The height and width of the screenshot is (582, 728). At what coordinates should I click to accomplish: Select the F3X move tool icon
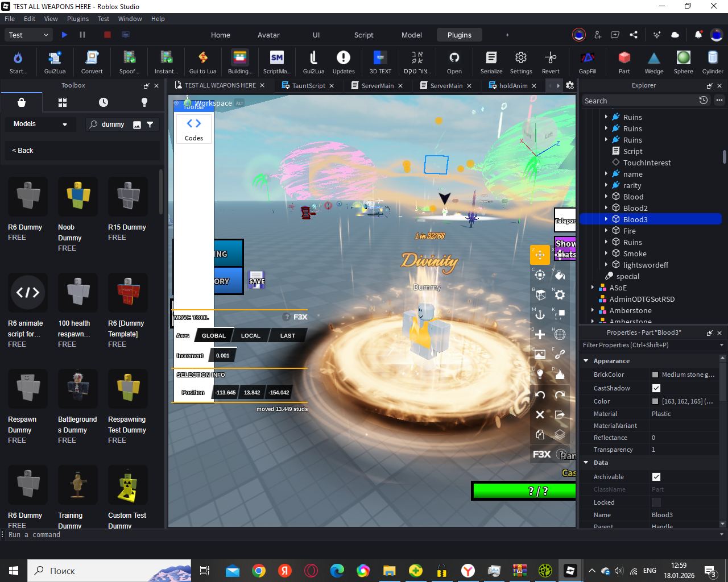click(540, 255)
